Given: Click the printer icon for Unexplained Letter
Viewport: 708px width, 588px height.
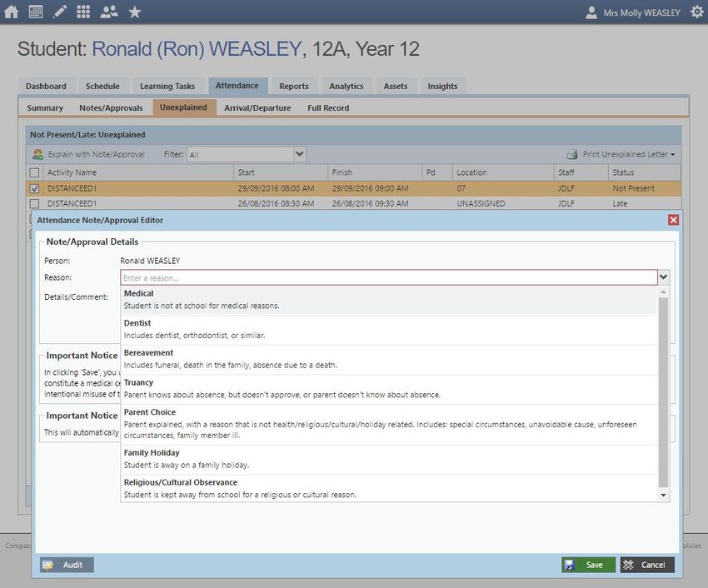Looking at the screenshot, I should pyautogui.click(x=572, y=154).
